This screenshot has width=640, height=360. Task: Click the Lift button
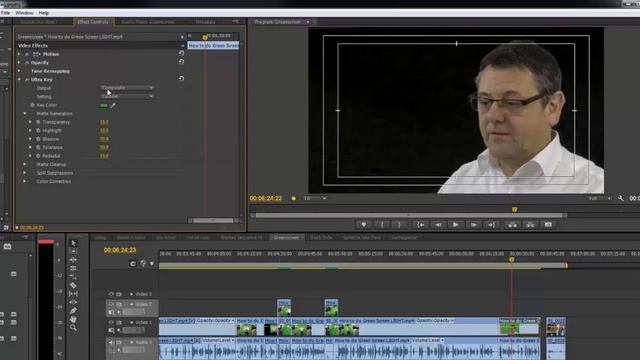pyautogui.click(x=513, y=224)
